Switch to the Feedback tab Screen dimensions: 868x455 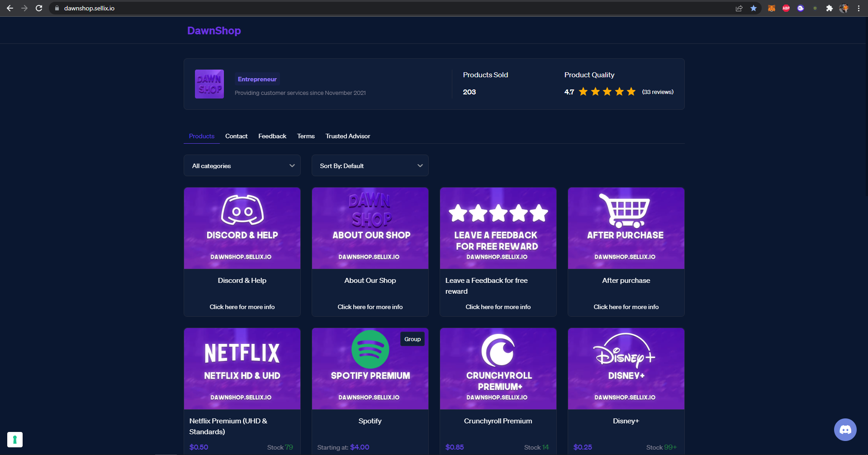tap(272, 136)
